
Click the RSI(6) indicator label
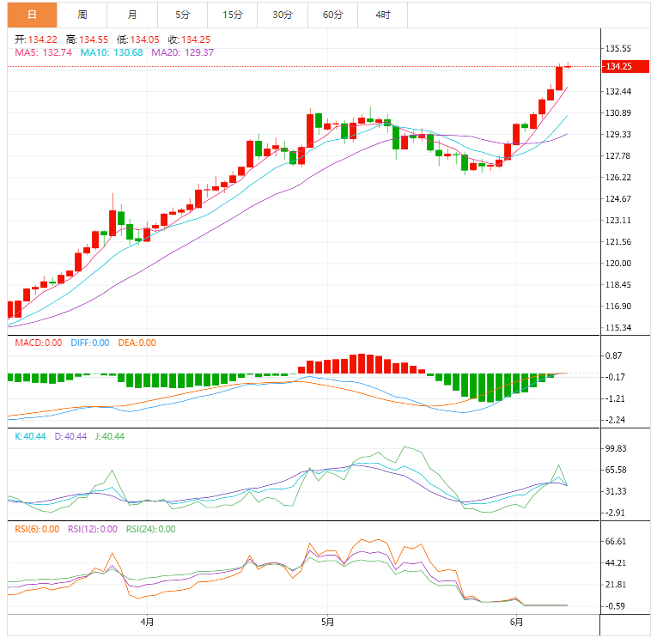click(38, 529)
